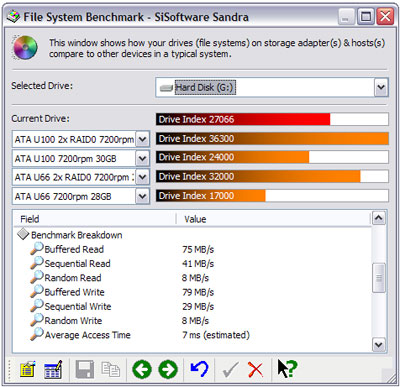Screen dimensions: 400x387
Task: Click magnifier icon next to Sequential Read
Action: pos(37,263)
